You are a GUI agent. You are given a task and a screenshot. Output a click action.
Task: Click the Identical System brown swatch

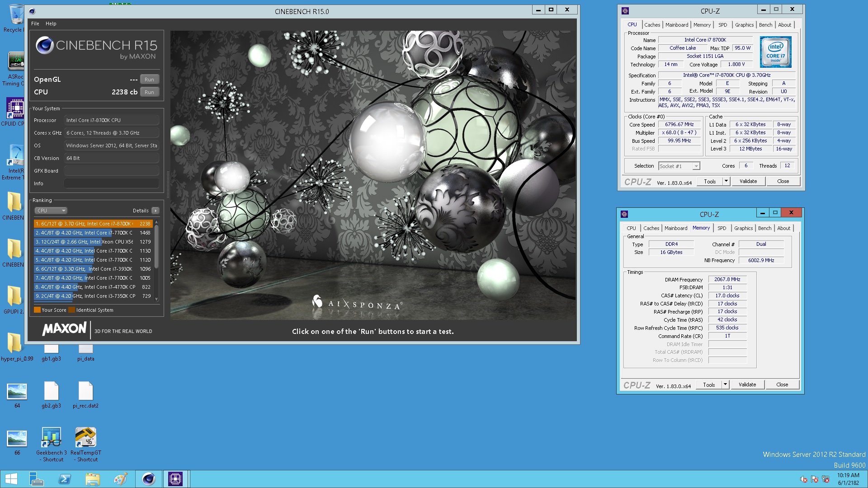71,310
